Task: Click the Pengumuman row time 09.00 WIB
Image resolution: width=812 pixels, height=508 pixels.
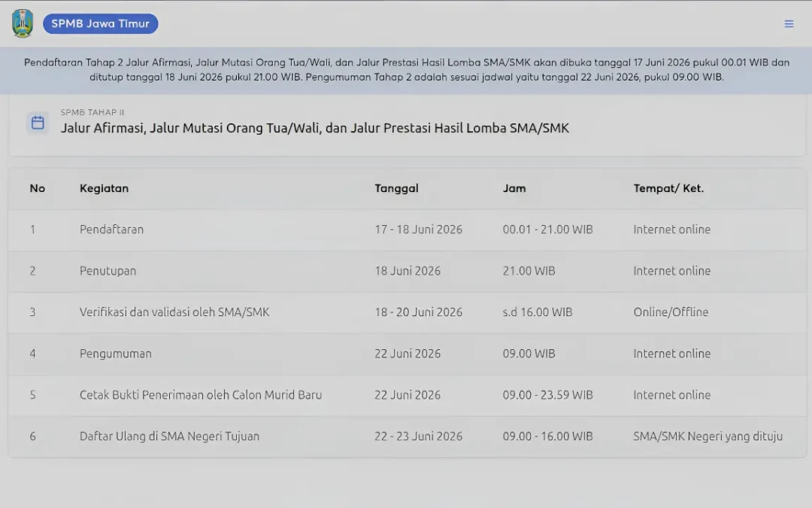Action: pyautogui.click(x=529, y=354)
